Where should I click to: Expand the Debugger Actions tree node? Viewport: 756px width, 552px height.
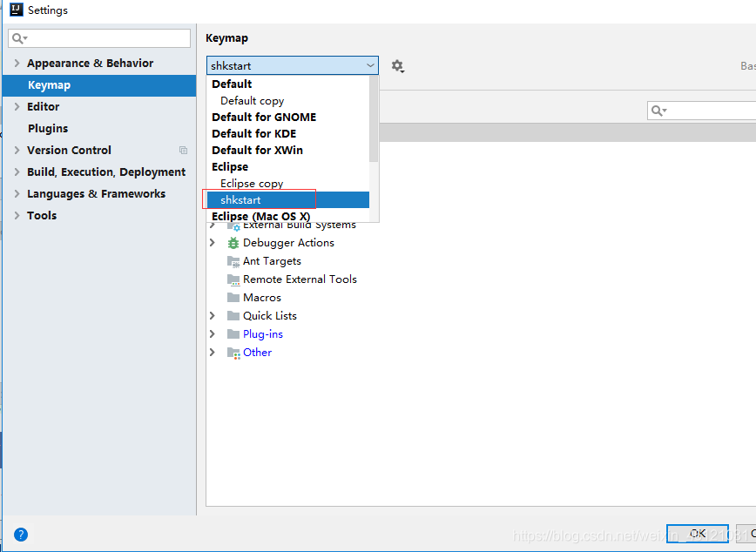tap(213, 243)
